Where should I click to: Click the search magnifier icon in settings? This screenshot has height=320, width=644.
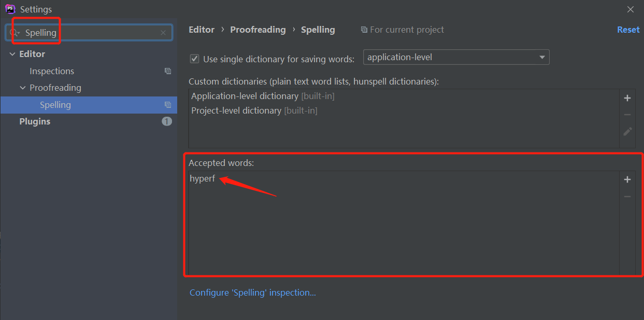click(14, 33)
